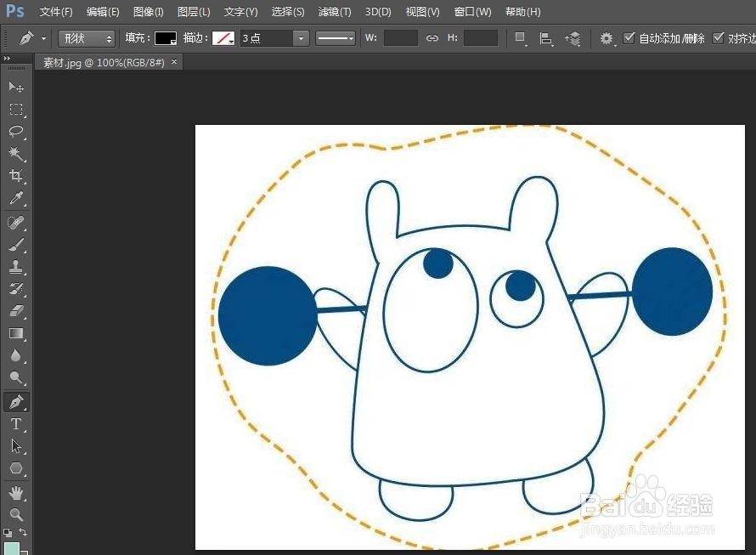Open the 选择(S) menu
The height and width of the screenshot is (555, 756).
point(288,12)
